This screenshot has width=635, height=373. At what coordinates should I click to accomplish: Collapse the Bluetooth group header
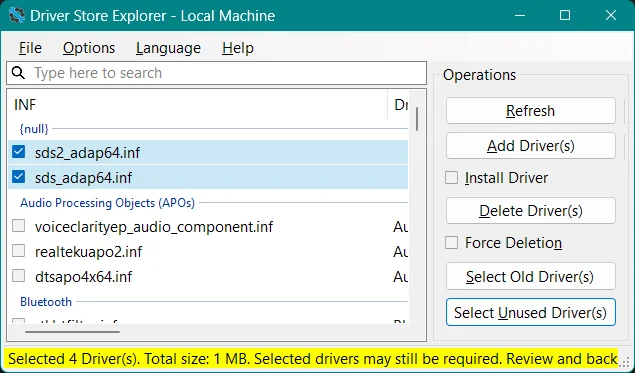coord(46,302)
